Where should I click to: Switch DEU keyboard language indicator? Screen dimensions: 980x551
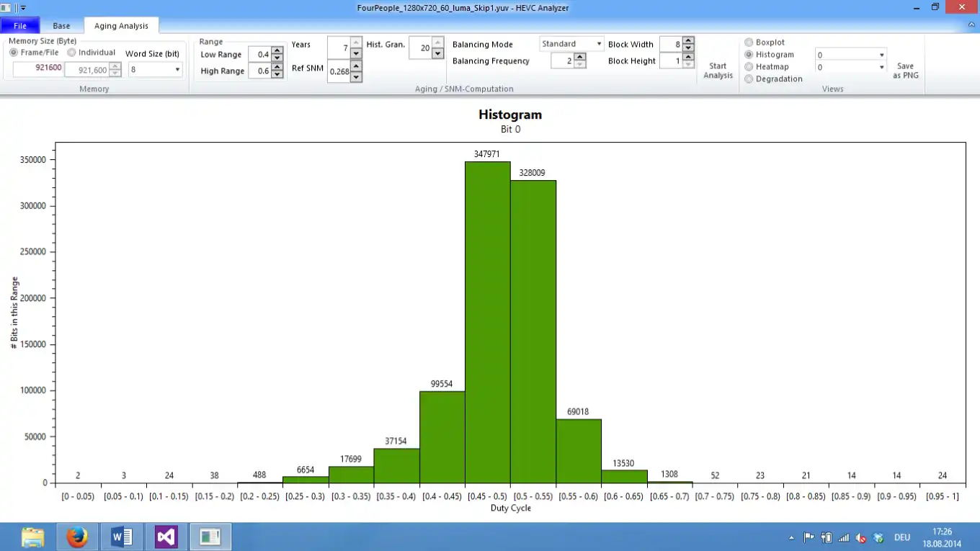pos(901,537)
